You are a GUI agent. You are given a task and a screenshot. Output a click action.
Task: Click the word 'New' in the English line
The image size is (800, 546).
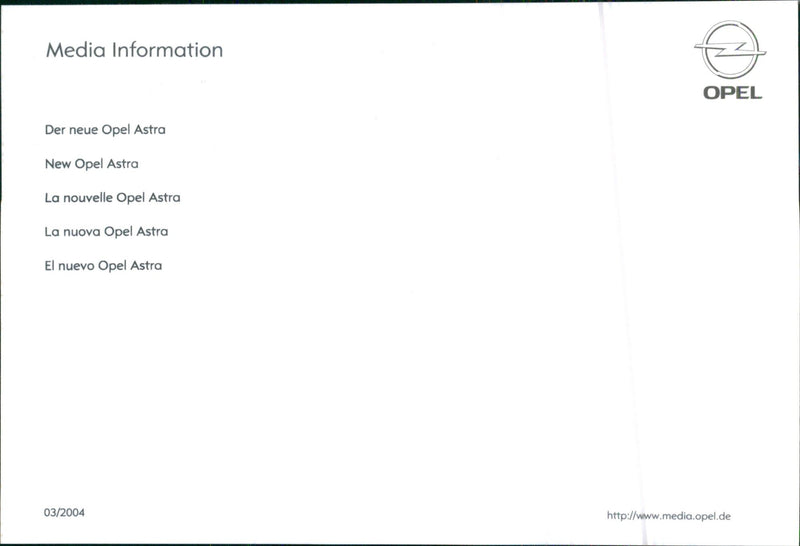pyautogui.click(x=58, y=164)
